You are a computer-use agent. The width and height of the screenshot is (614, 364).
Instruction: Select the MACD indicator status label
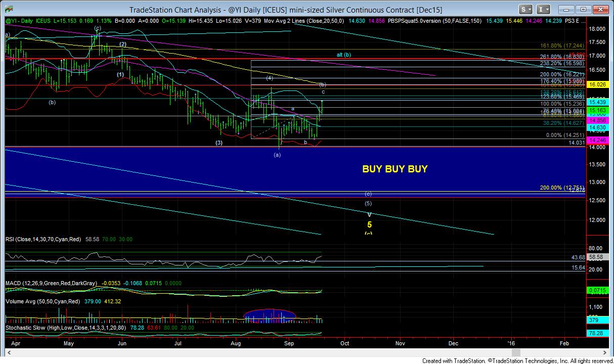click(x=51, y=284)
